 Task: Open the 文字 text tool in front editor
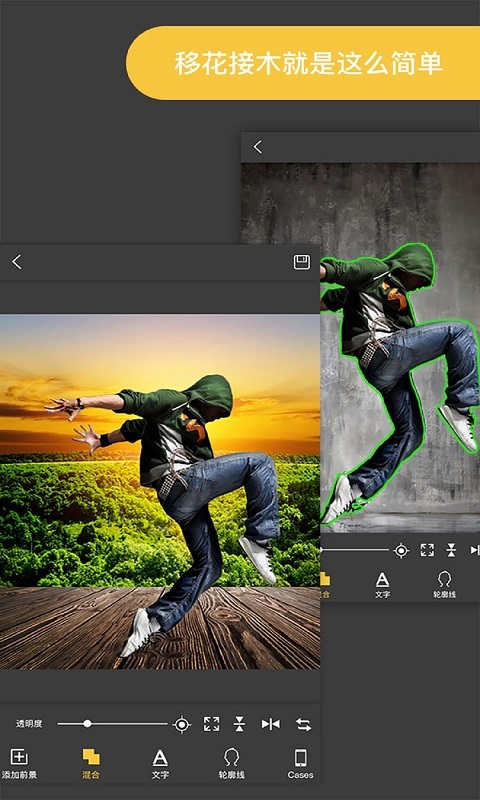[160, 764]
